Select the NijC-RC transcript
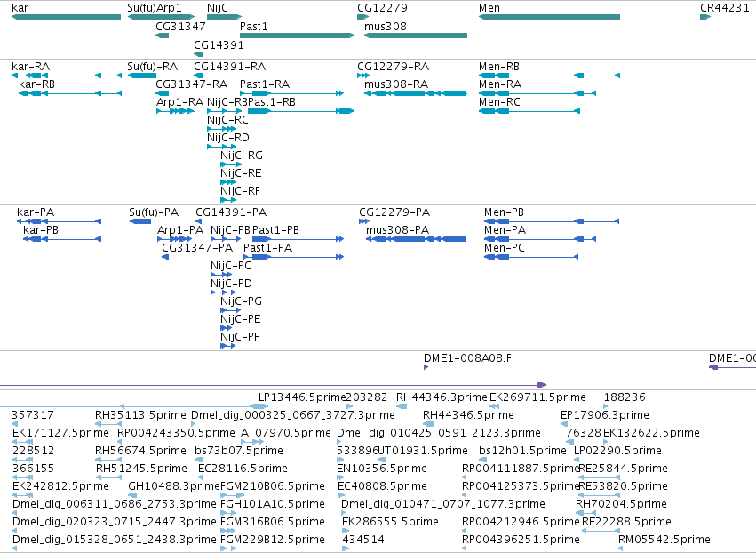Image resolution: width=756 pixels, height=553 pixels. (x=221, y=129)
